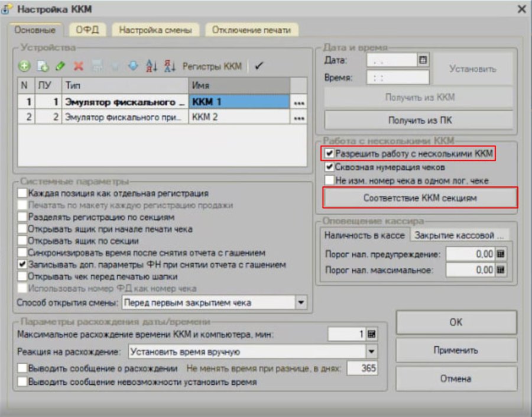Open calculator for max time discrepancy field

(x=372, y=334)
